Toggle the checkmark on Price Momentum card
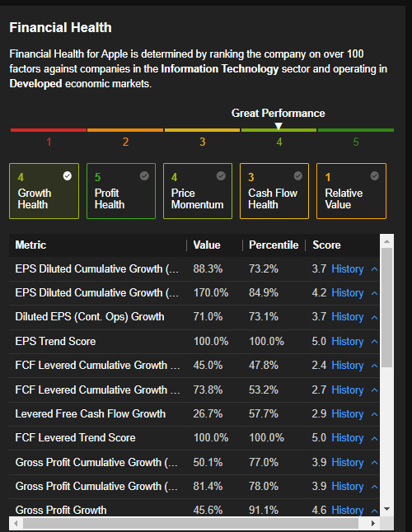This screenshot has width=412, height=532. (x=222, y=175)
